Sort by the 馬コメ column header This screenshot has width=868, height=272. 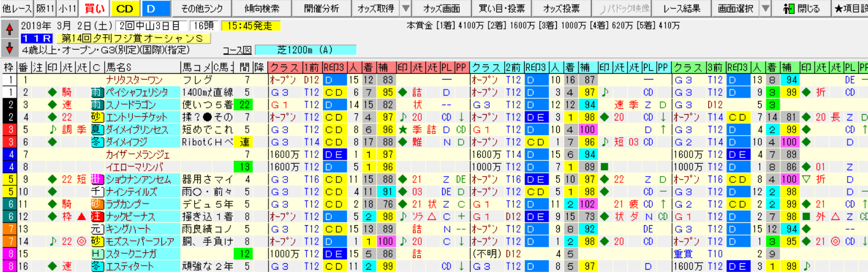pyautogui.click(x=197, y=66)
